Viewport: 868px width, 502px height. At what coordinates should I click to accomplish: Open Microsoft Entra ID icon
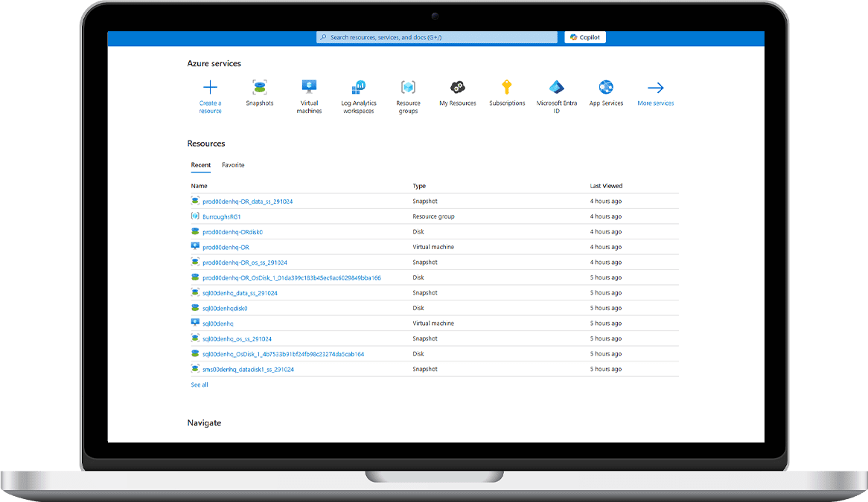tap(556, 88)
